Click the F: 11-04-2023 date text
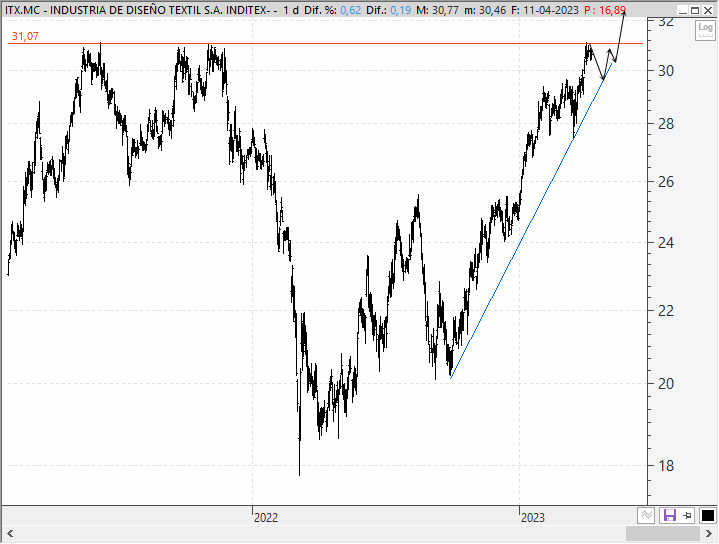This screenshot has height=544, width=719. (x=544, y=10)
